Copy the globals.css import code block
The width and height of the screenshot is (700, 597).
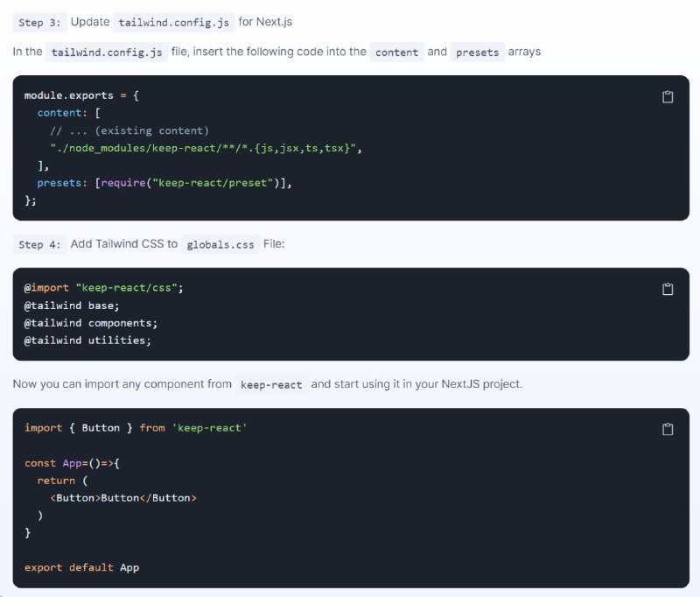(668, 290)
